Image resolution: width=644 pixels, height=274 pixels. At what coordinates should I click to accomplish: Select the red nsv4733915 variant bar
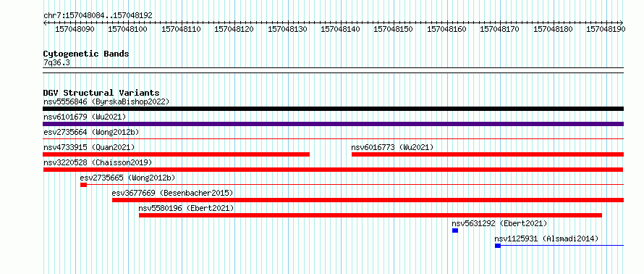click(177, 154)
